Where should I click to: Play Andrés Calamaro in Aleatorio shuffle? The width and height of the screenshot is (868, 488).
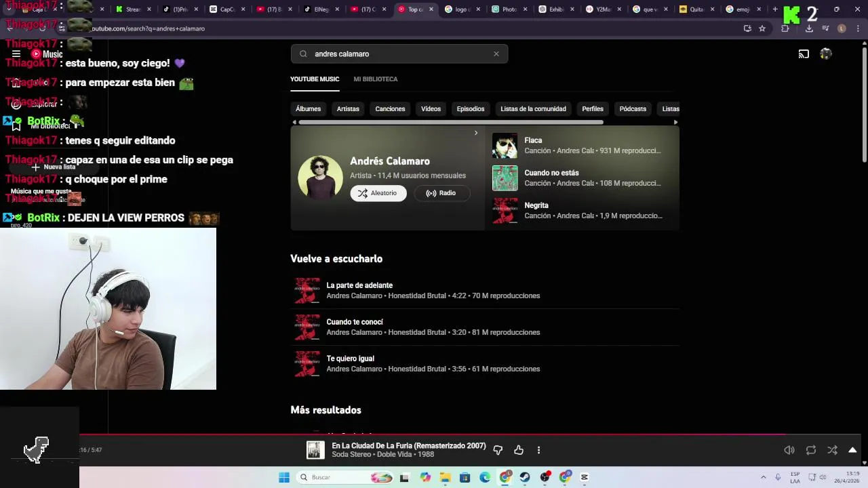tap(378, 193)
